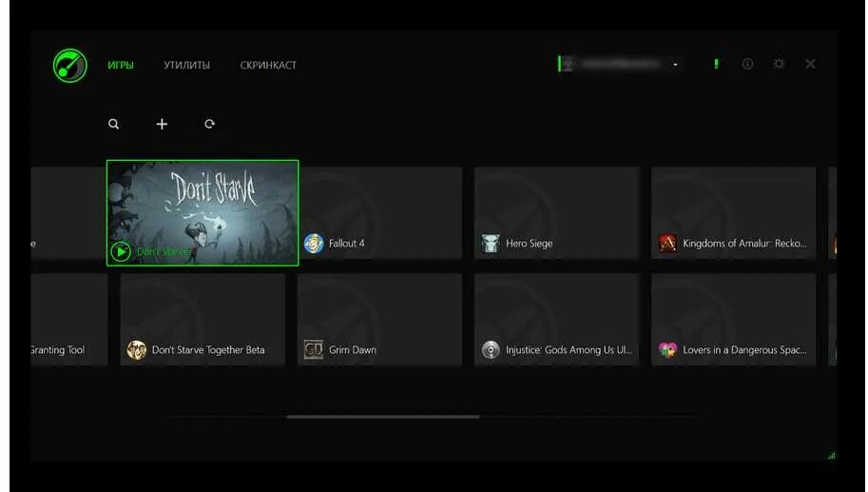Screen dimensions: 868x492
Task: Refresh the game library list
Action: coord(209,124)
